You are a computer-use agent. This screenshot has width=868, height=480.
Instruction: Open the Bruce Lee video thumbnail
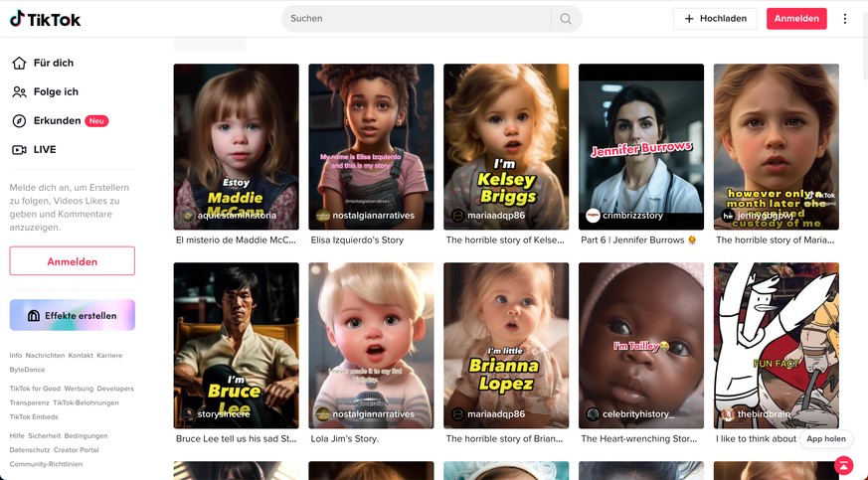pos(236,345)
